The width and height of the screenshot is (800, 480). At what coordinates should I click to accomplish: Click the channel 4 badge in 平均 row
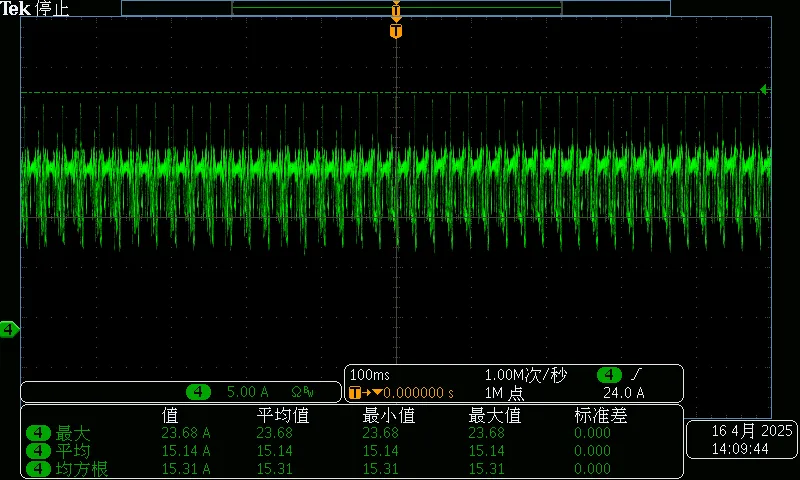(38, 451)
